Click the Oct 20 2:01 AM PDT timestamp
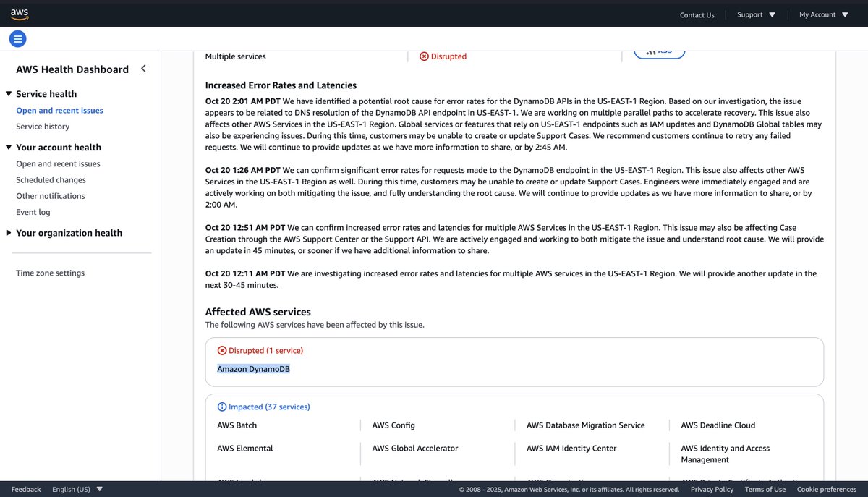 pos(243,101)
